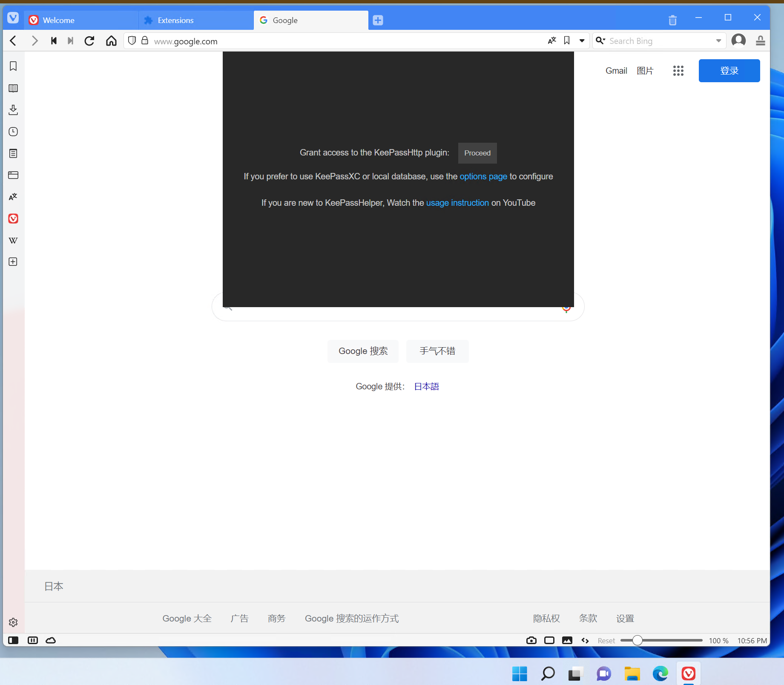
Task: Open the 图片 images link
Action: pos(645,71)
